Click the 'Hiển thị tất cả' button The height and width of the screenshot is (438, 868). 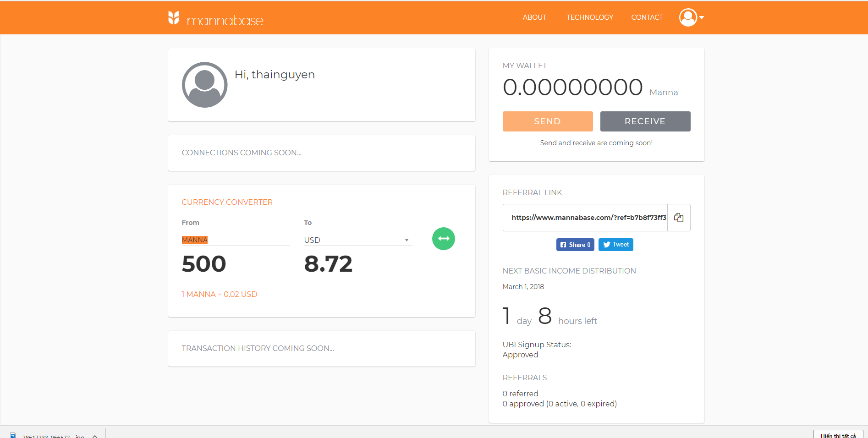838,435
